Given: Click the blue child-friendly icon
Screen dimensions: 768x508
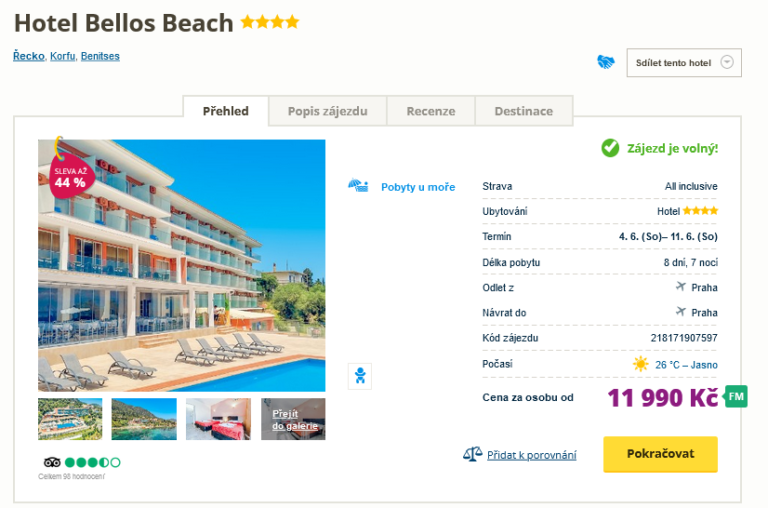Looking at the screenshot, I should [x=359, y=376].
